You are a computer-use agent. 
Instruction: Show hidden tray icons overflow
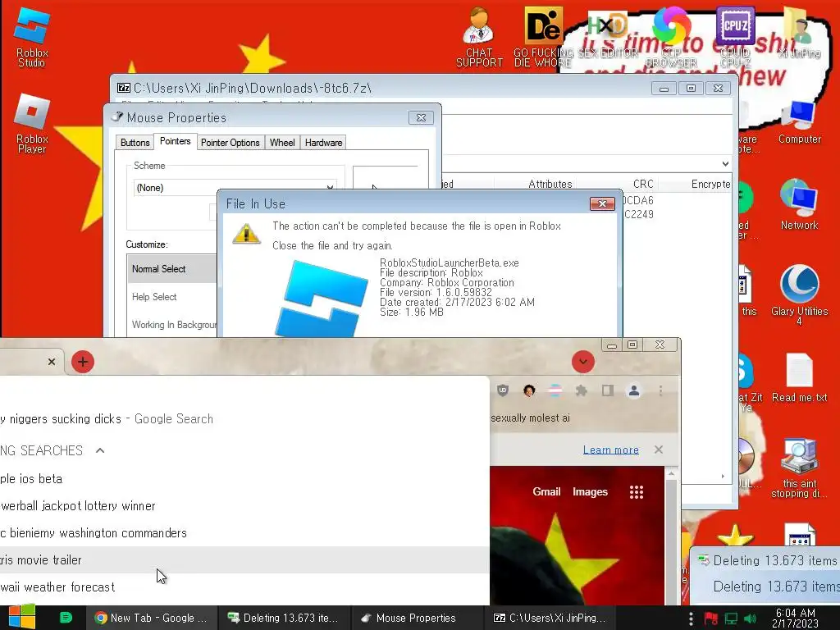[x=691, y=619]
